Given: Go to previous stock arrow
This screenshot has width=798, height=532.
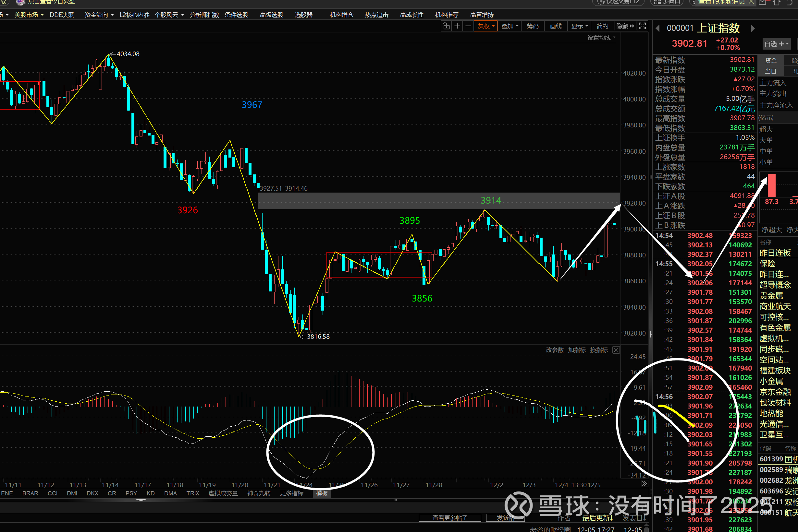Looking at the screenshot, I should [658, 29].
